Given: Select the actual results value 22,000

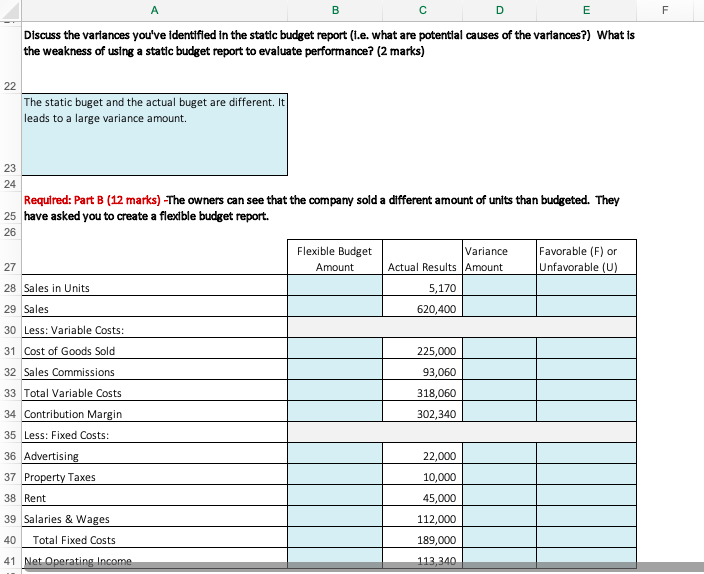Looking at the screenshot, I should coord(422,453).
